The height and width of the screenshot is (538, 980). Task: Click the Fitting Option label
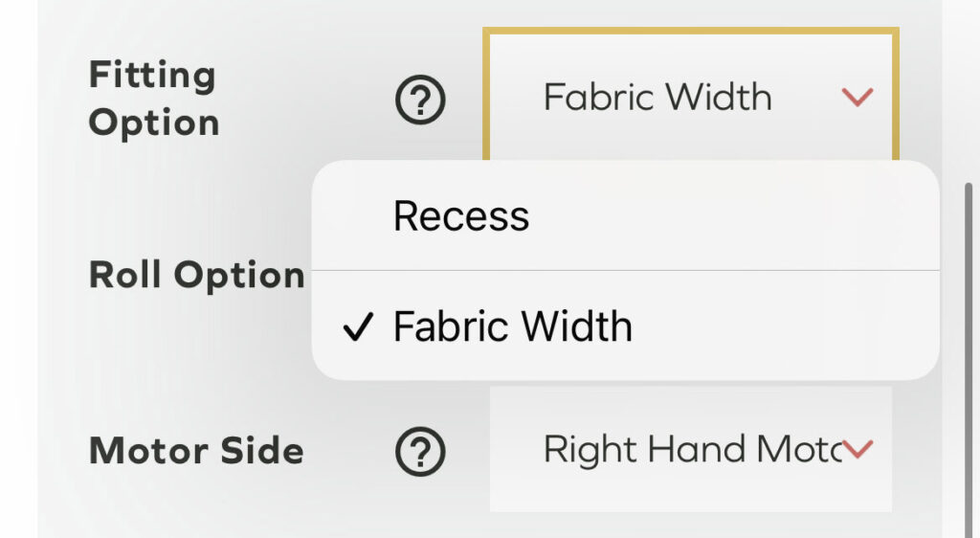click(x=153, y=99)
